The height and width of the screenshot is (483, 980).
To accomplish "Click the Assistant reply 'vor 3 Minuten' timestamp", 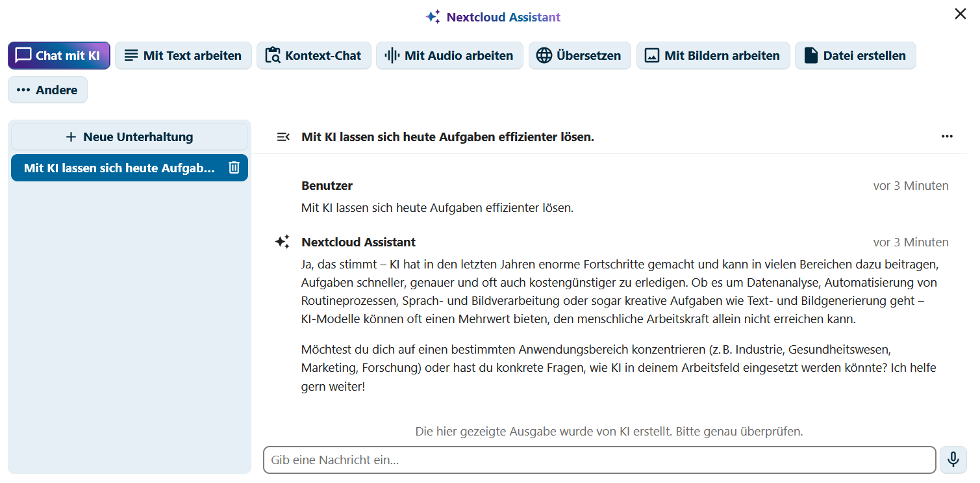I will (911, 242).
